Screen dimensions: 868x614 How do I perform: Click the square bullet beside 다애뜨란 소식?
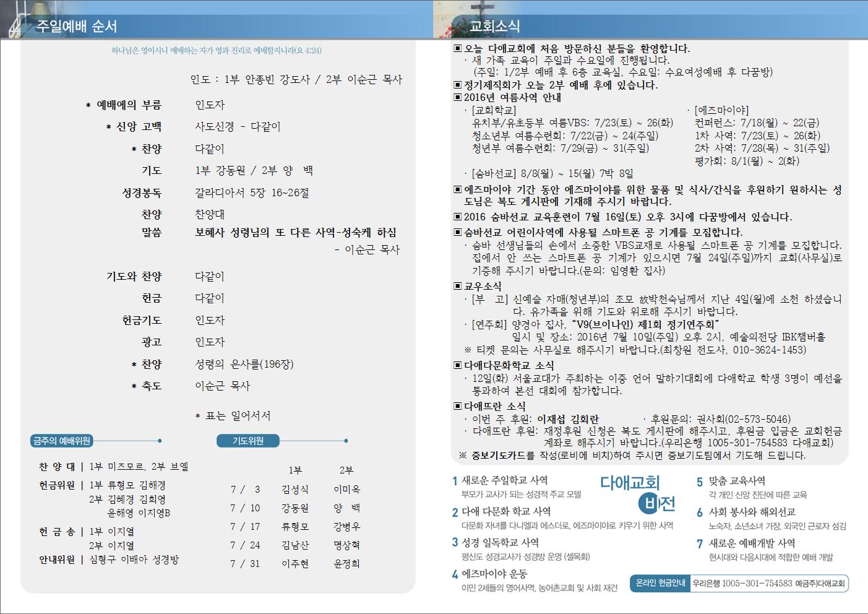click(458, 407)
